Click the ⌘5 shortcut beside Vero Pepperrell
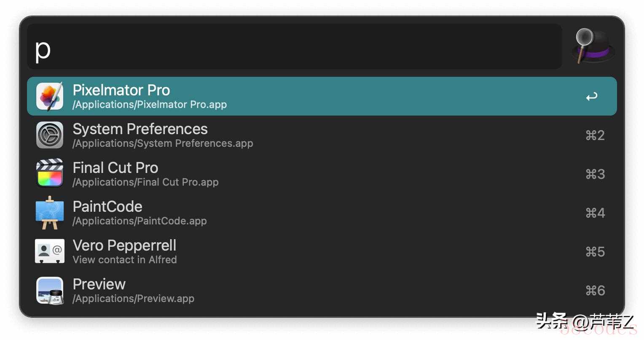 (595, 252)
